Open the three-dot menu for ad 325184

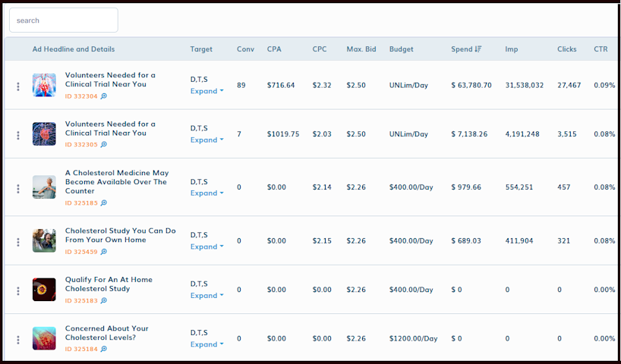[18, 339]
